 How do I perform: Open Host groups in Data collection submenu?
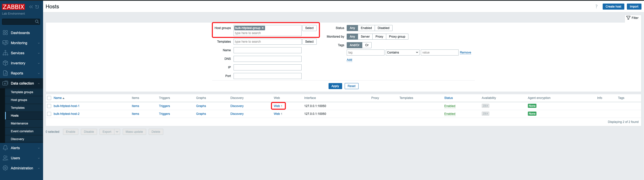[19, 100]
